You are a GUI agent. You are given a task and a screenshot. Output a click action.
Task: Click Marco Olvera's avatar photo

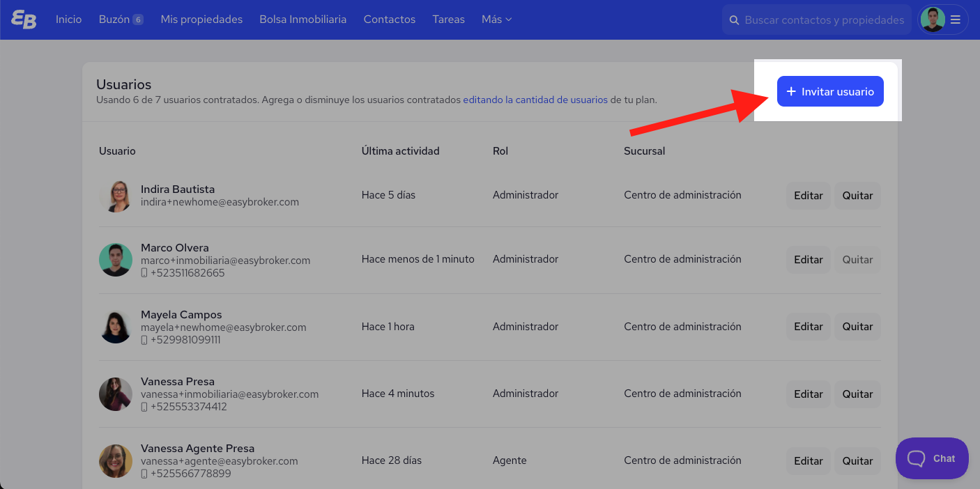point(116,260)
